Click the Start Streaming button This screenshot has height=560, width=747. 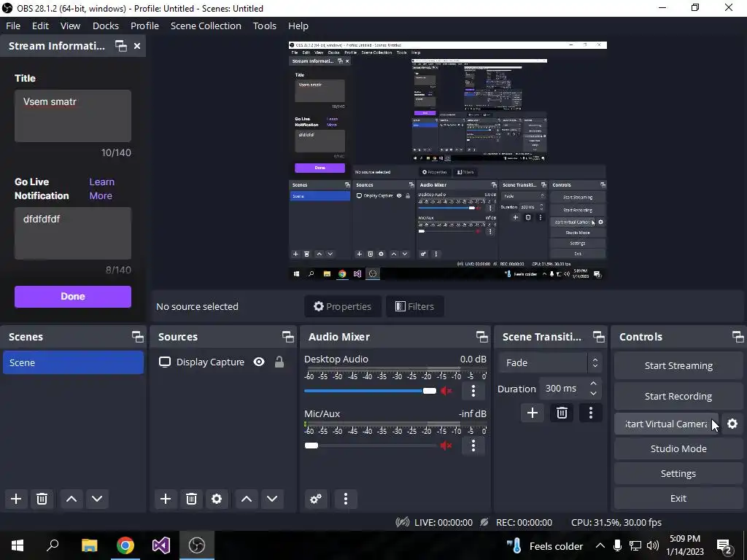(x=678, y=366)
